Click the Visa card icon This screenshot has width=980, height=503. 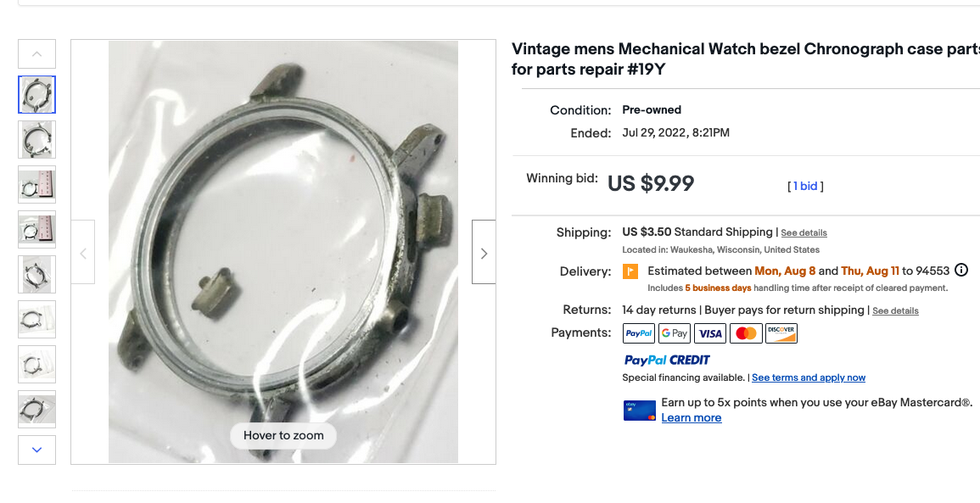[x=710, y=333]
